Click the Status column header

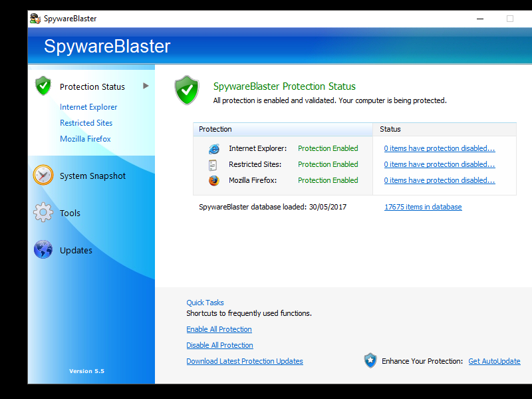444,129
